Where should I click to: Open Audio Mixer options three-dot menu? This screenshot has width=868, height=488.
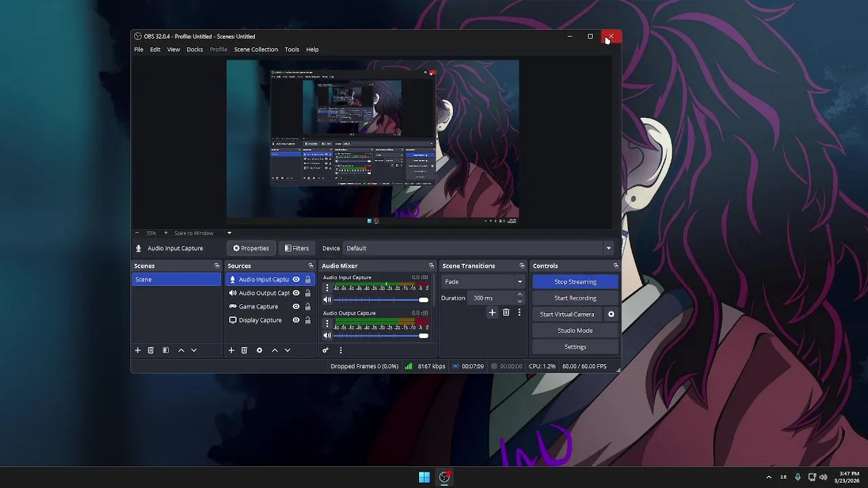340,350
